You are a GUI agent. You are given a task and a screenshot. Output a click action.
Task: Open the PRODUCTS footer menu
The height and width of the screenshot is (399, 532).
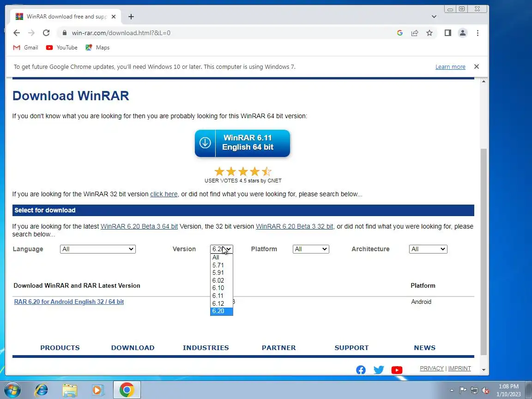pos(60,348)
